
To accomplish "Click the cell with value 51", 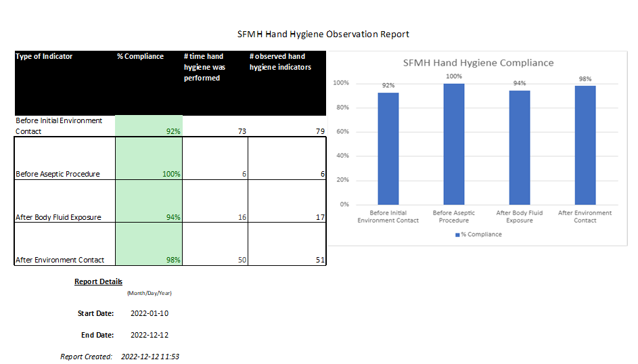I will tap(287, 244).
